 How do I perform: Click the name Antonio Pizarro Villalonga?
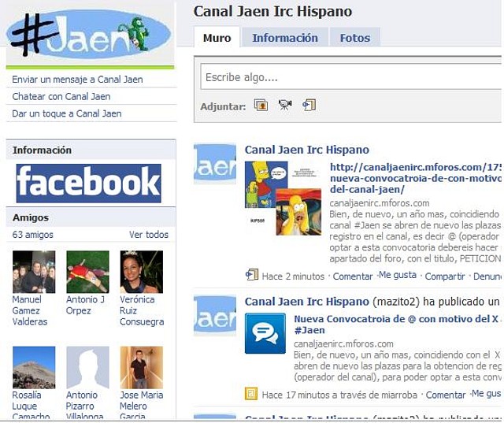tap(85, 406)
